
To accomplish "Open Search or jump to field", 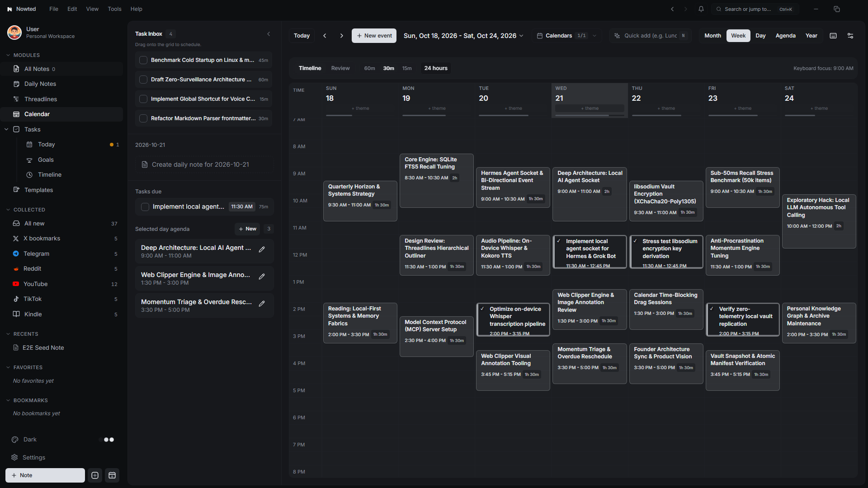I will (755, 9).
